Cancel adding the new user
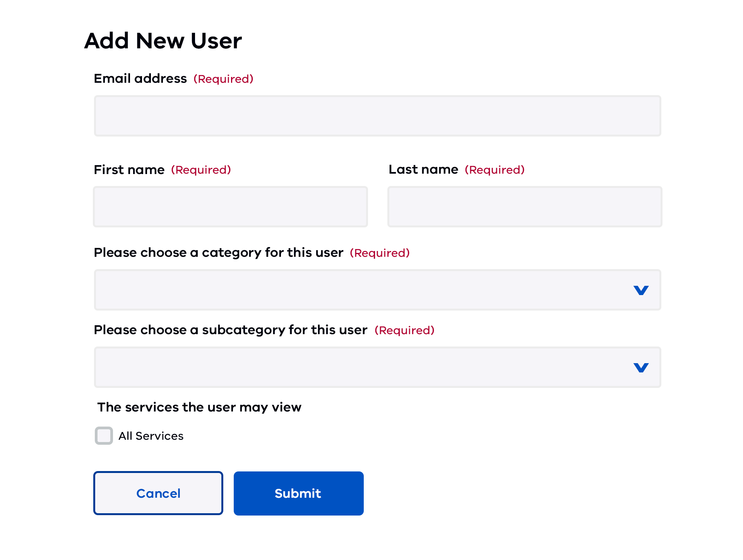This screenshot has height=560, width=743. pyautogui.click(x=158, y=493)
